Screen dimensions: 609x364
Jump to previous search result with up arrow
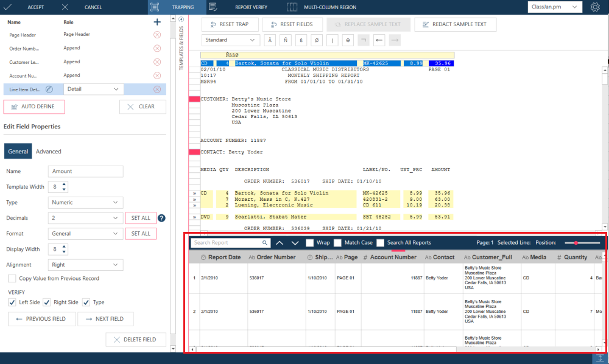point(280,243)
